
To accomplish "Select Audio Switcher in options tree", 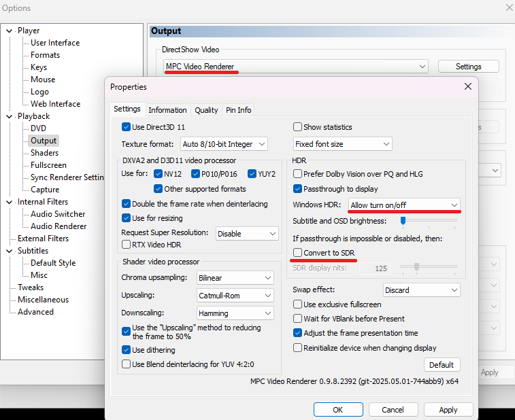I will (58, 214).
